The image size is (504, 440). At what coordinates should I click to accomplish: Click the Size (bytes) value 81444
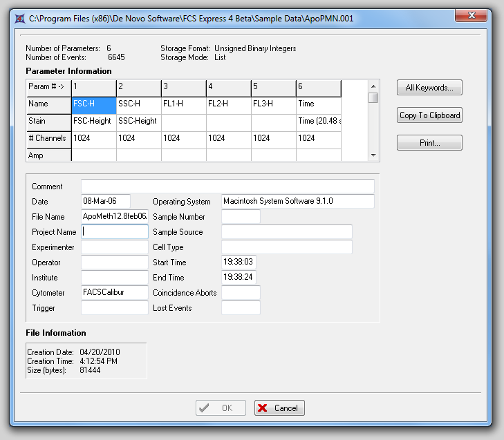coord(90,370)
